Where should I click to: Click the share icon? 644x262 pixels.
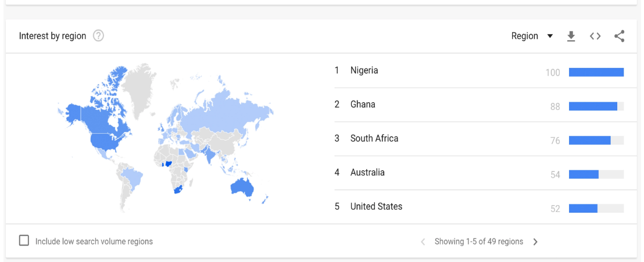pos(620,36)
